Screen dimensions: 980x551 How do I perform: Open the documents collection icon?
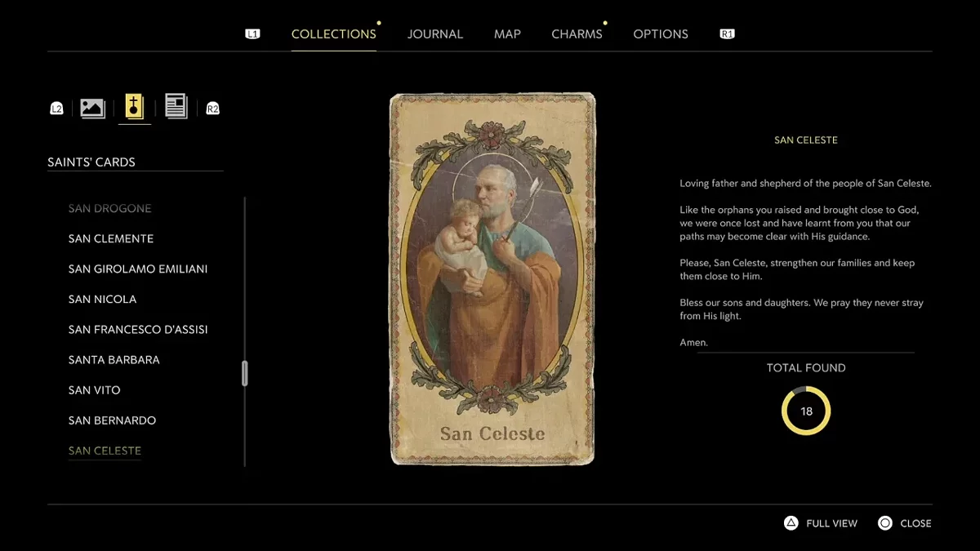point(176,106)
